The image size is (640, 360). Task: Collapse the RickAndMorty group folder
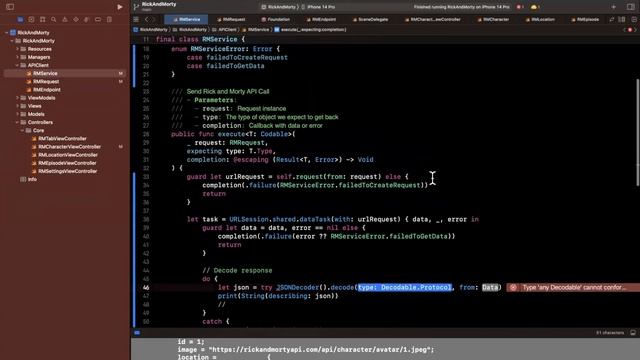pyautogui.click(x=12, y=41)
